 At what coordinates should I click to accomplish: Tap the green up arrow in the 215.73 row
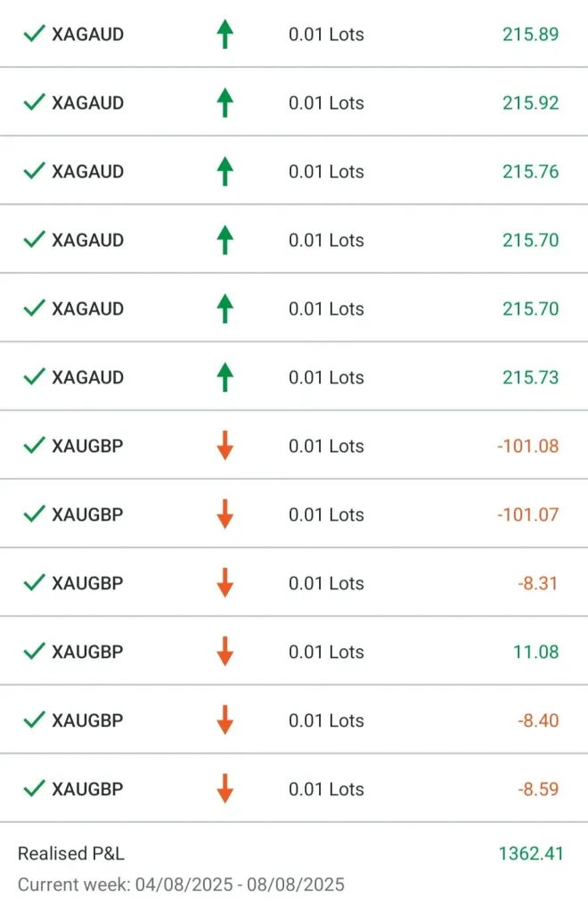click(225, 377)
